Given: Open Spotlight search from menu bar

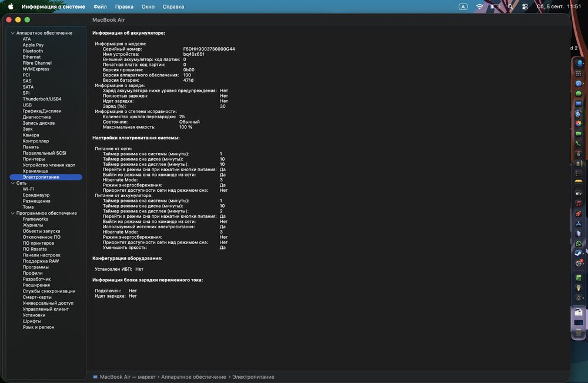Looking at the screenshot, I should [510, 6].
